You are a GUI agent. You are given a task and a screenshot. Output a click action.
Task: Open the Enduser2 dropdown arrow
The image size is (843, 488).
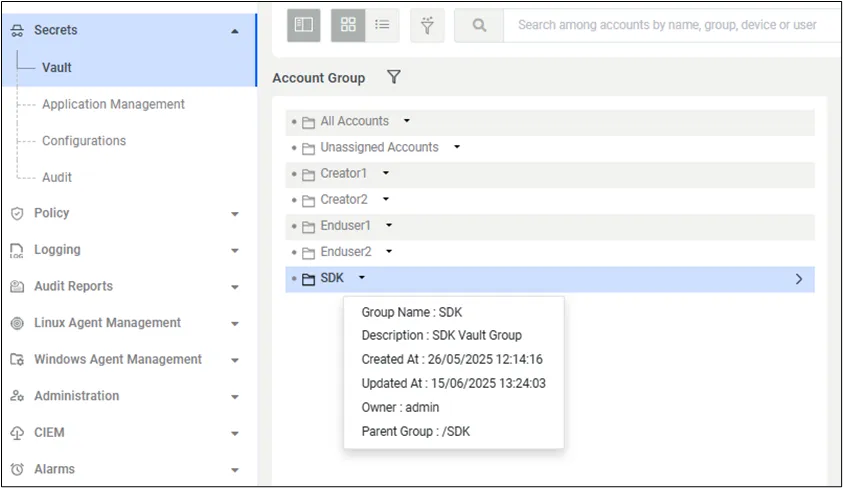[389, 251]
